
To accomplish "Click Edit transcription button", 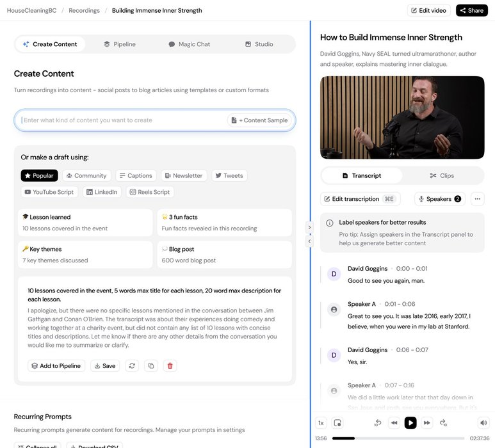I will [x=360, y=199].
